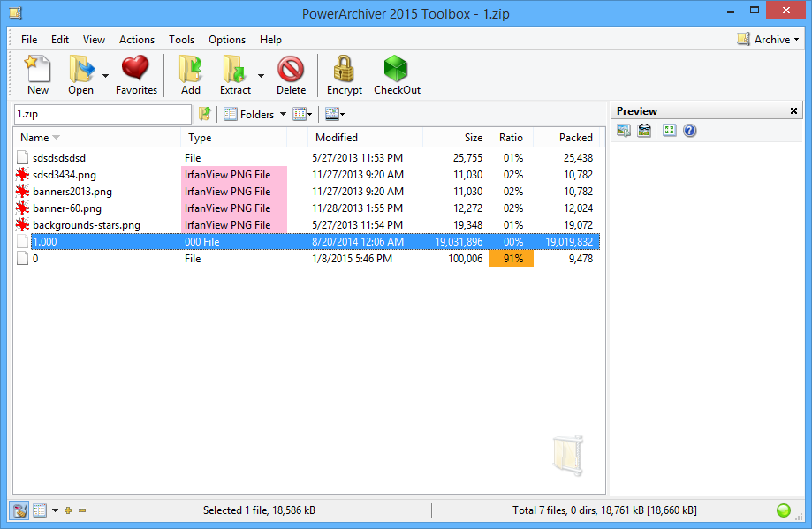The height and width of the screenshot is (529, 812).
Task: Click the image-with-glasses icon in Preview toolbar
Action: pos(644,131)
